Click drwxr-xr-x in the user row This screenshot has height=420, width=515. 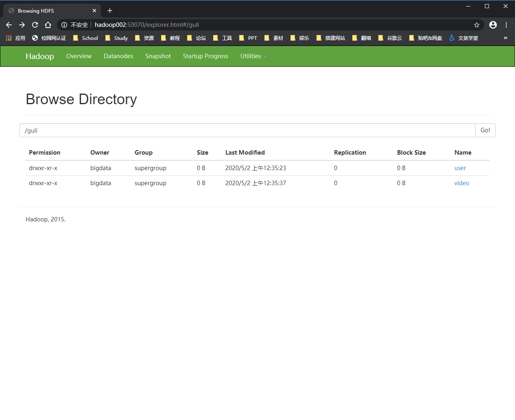(43, 168)
